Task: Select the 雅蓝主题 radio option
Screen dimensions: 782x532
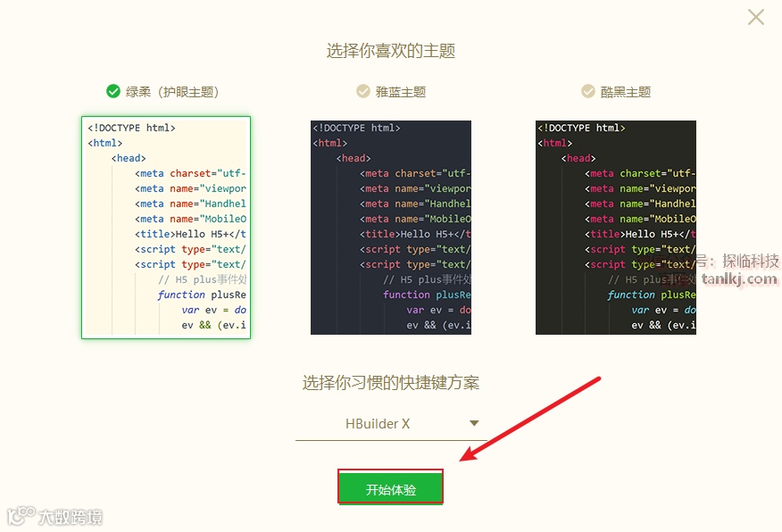Action: [363, 91]
